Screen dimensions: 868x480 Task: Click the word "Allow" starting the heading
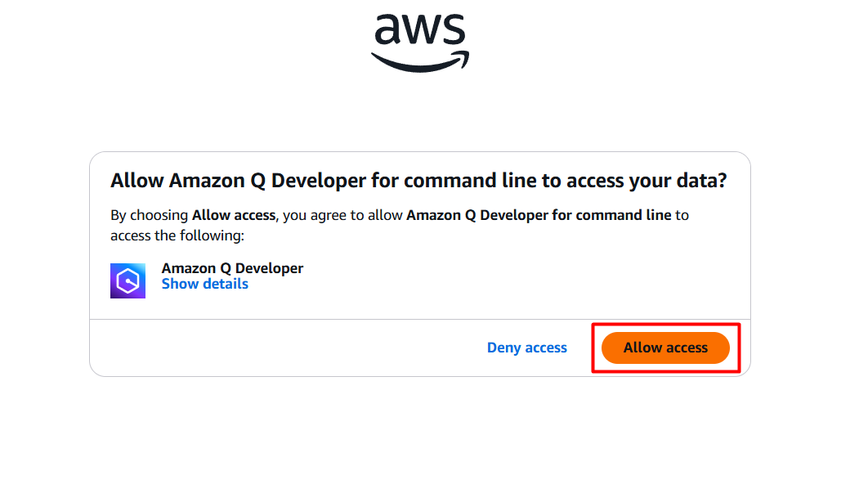[136, 181]
